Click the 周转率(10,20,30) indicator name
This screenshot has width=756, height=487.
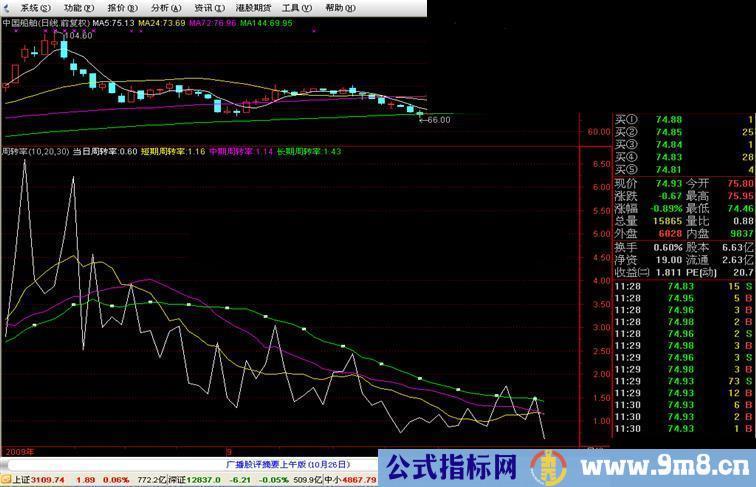(x=34, y=152)
